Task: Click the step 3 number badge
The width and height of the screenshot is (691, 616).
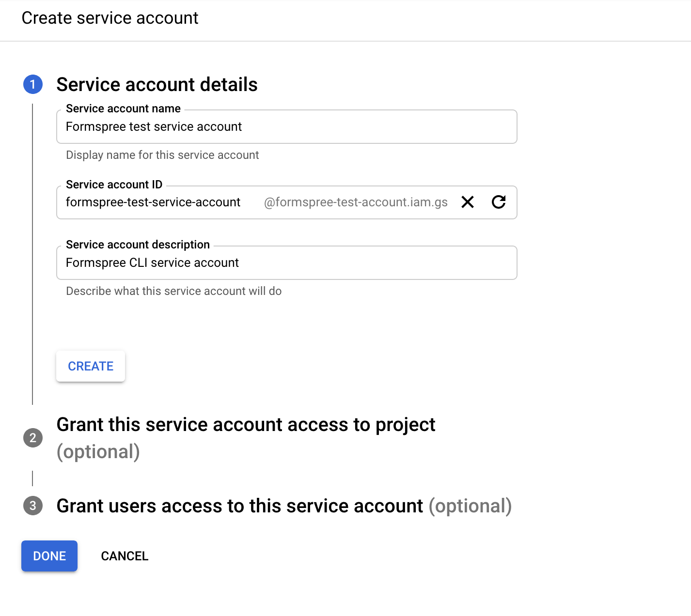Action: (x=33, y=506)
